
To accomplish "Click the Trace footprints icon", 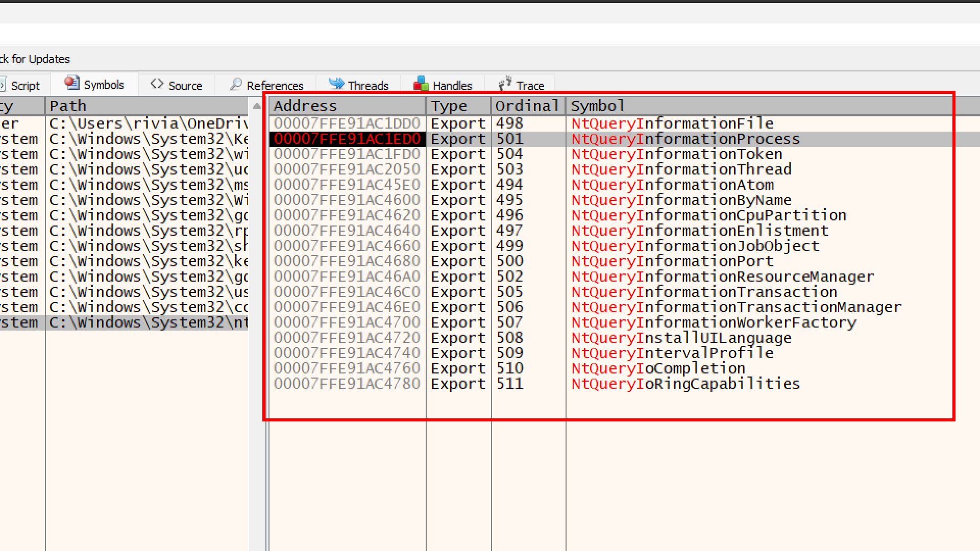I will [x=505, y=84].
